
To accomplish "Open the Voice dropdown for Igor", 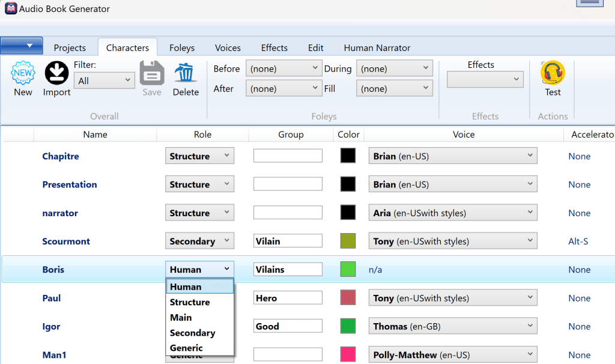I will click(x=452, y=326).
